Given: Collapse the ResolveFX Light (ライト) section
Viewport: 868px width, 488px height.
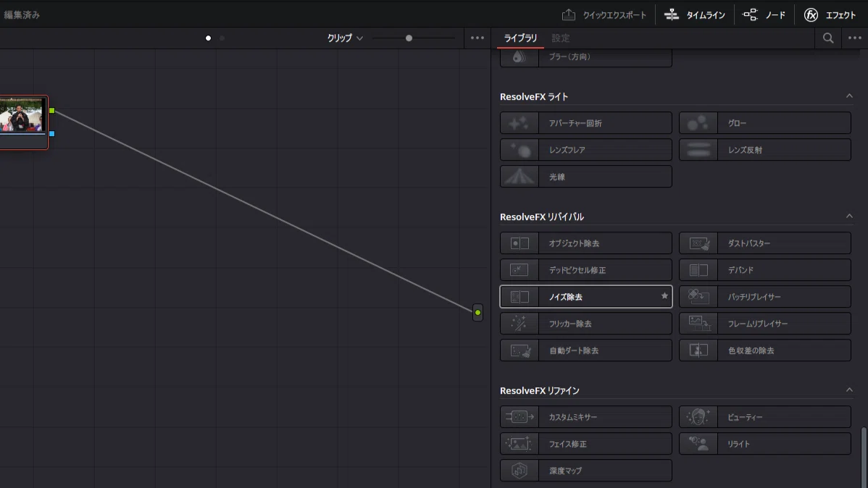Looking at the screenshot, I should coord(849,96).
